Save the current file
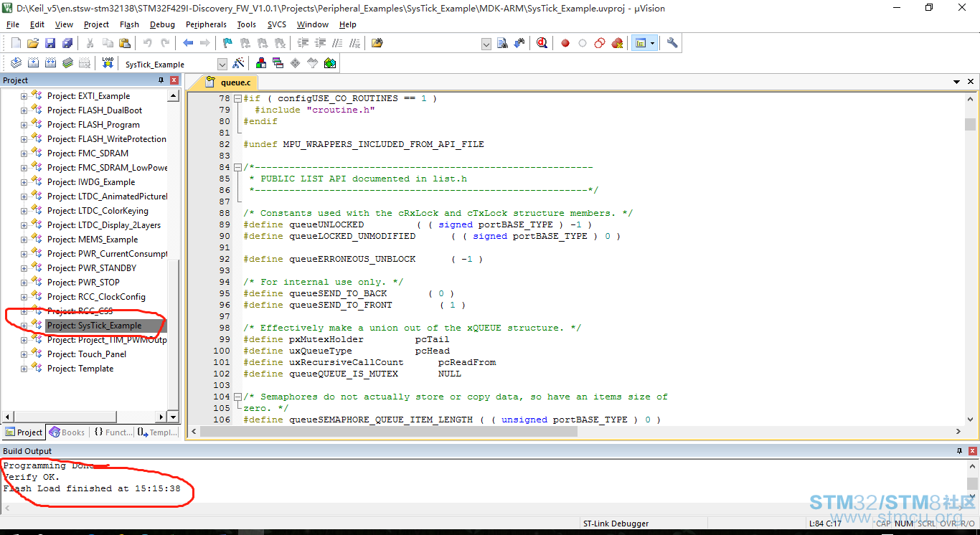This screenshot has width=980, height=535. (x=50, y=43)
